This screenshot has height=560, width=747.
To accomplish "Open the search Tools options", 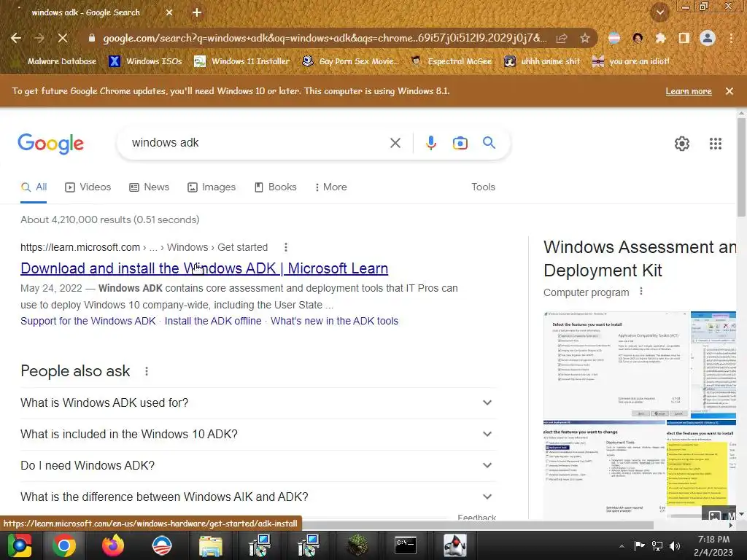I will click(x=483, y=187).
